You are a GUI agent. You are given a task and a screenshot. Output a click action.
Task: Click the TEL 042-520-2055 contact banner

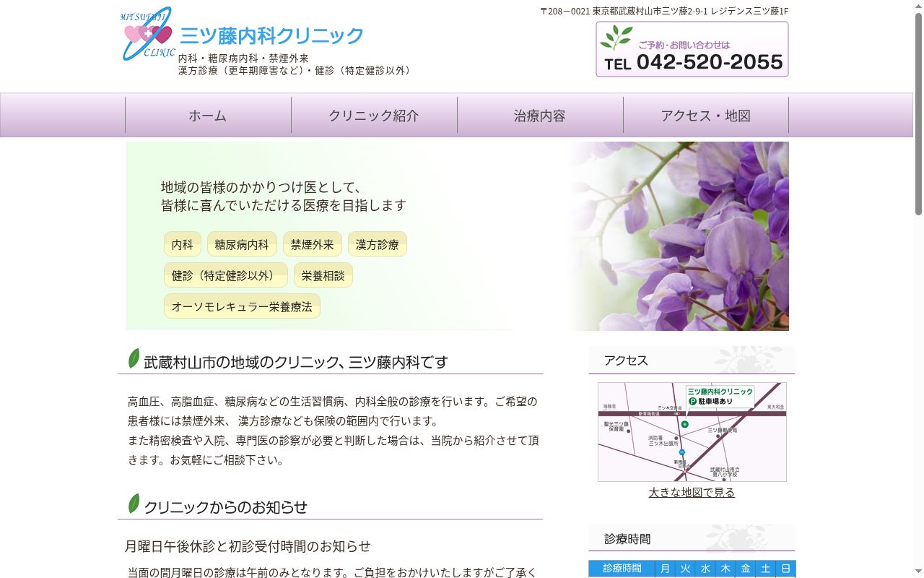coord(692,49)
